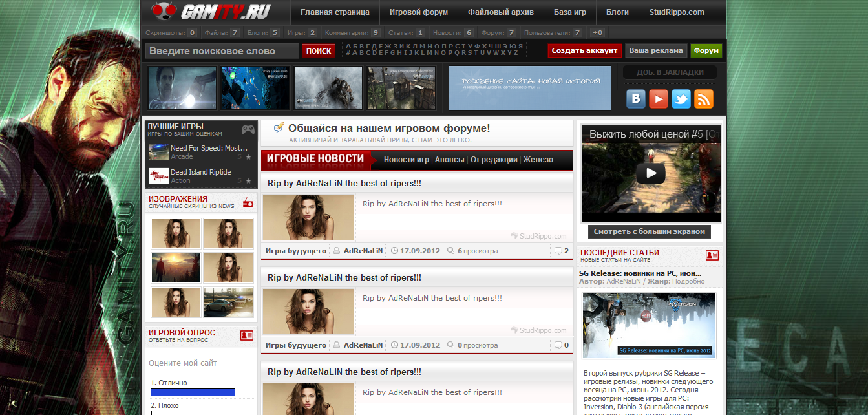Open the colorful underwater game thumbnail
Screen dimensions: 868x415
click(255, 87)
